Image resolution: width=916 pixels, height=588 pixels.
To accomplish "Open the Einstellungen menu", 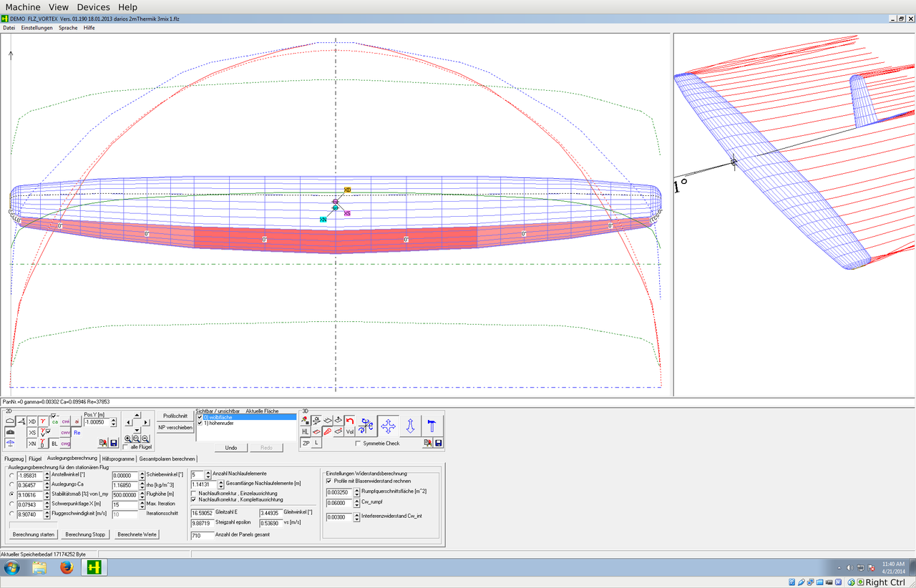I will 36,27.
